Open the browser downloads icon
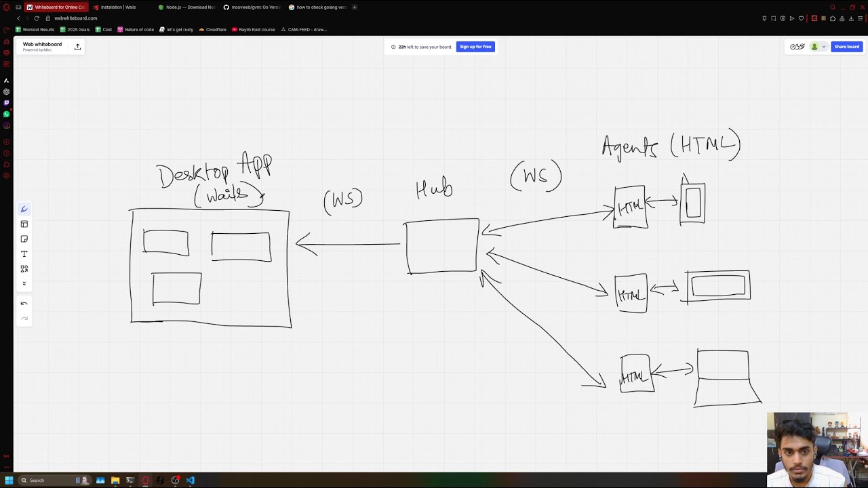868x488 pixels. pyautogui.click(x=851, y=18)
